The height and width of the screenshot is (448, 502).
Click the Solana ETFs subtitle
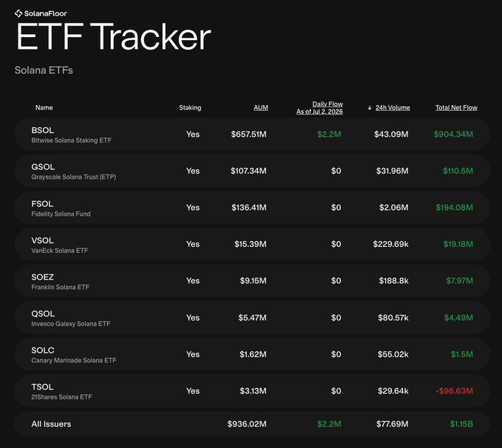pyautogui.click(x=44, y=70)
